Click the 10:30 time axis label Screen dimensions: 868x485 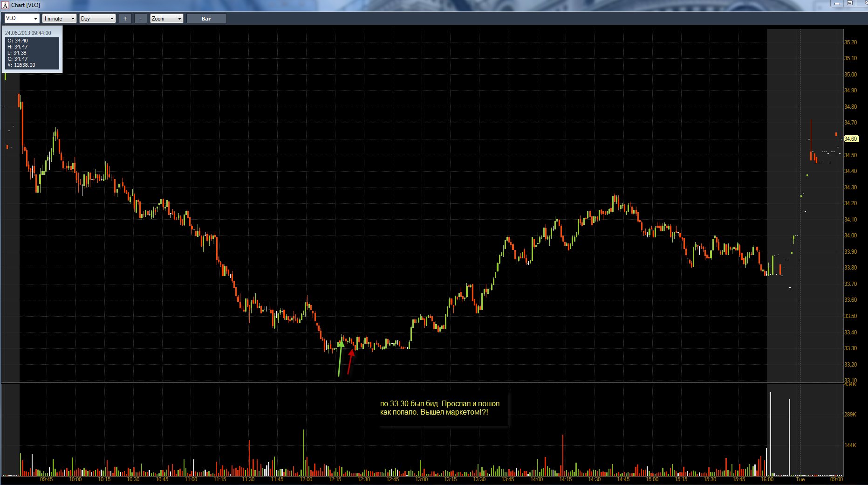click(x=133, y=479)
